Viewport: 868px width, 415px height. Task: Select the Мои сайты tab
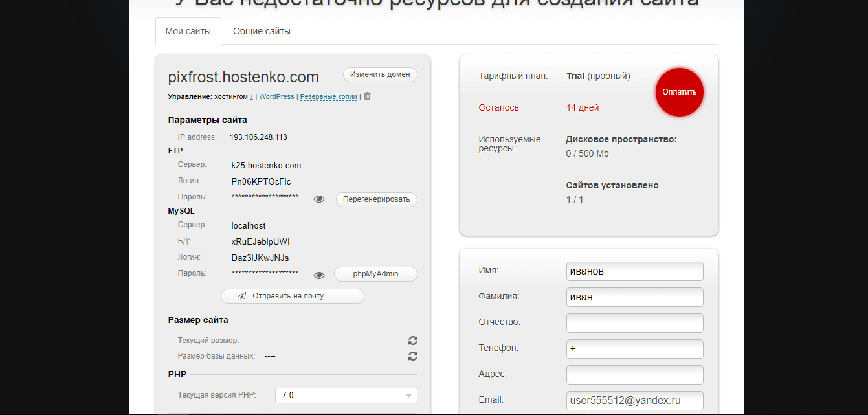(x=188, y=31)
